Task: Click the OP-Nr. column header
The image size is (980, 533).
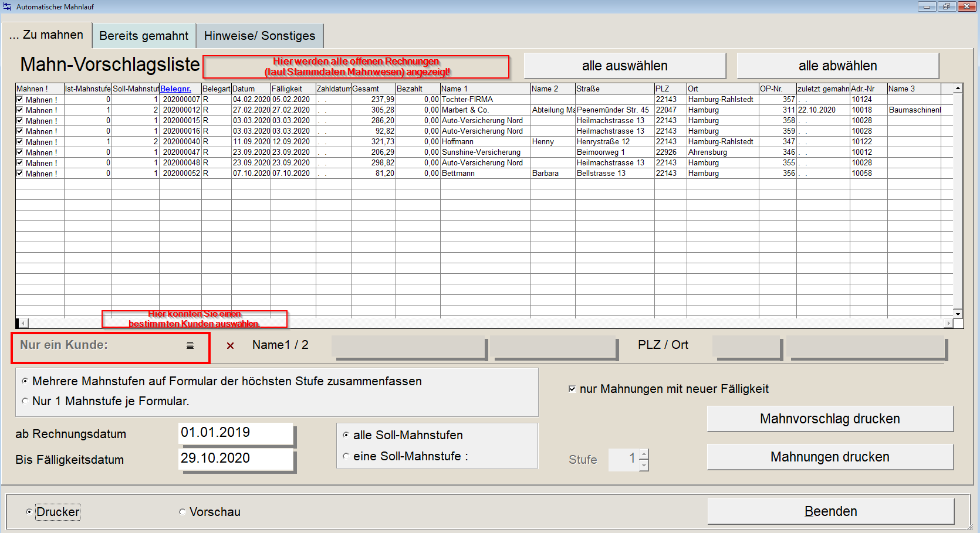Action: point(778,89)
